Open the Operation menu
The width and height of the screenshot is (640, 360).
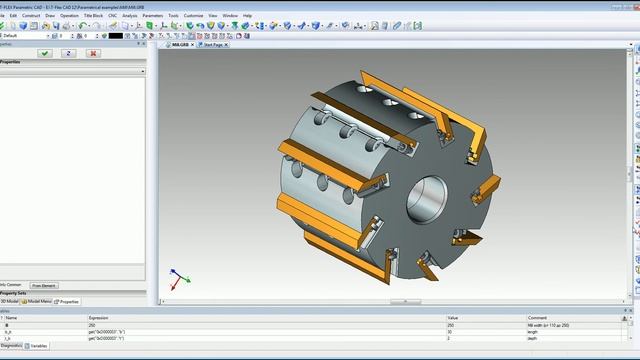pyautogui.click(x=69, y=16)
